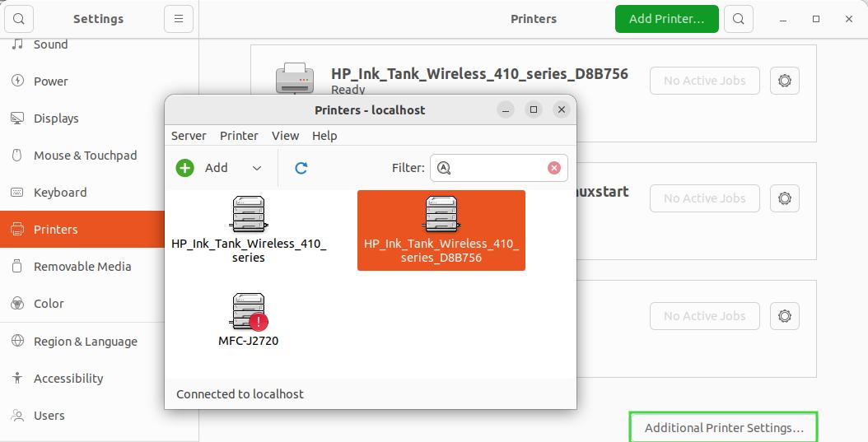Click the green Add plus icon

click(185, 168)
